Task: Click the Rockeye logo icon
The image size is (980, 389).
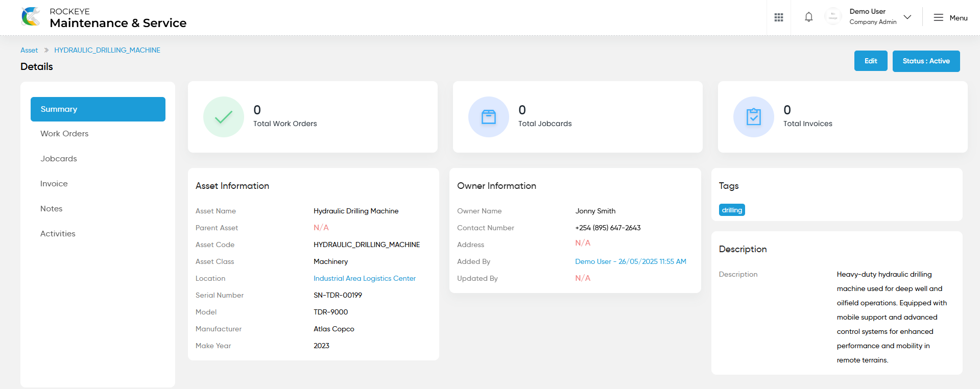Action: [x=31, y=17]
